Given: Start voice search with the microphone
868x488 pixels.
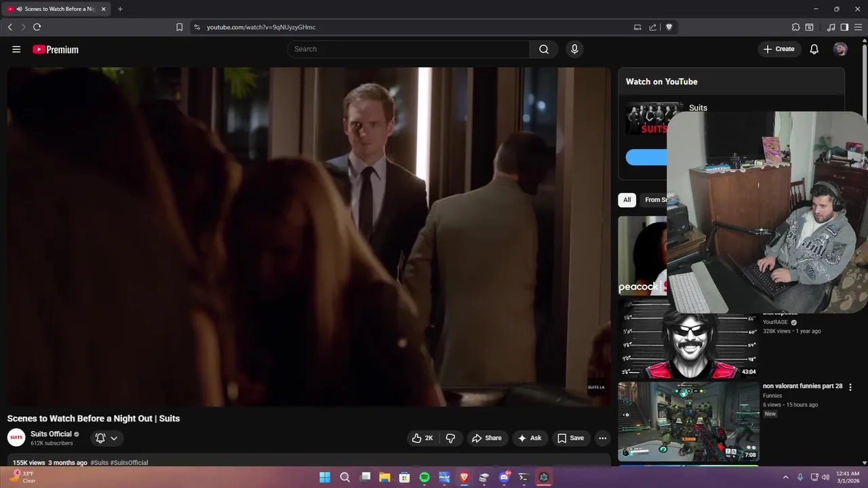Looking at the screenshot, I should (x=574, y=49).
